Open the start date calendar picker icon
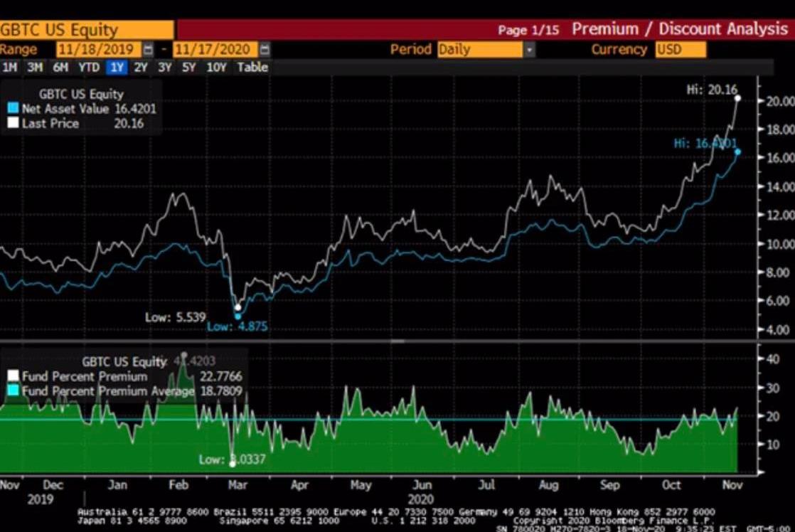The width and height of the screenshot is (795, 532). point(148,49)
